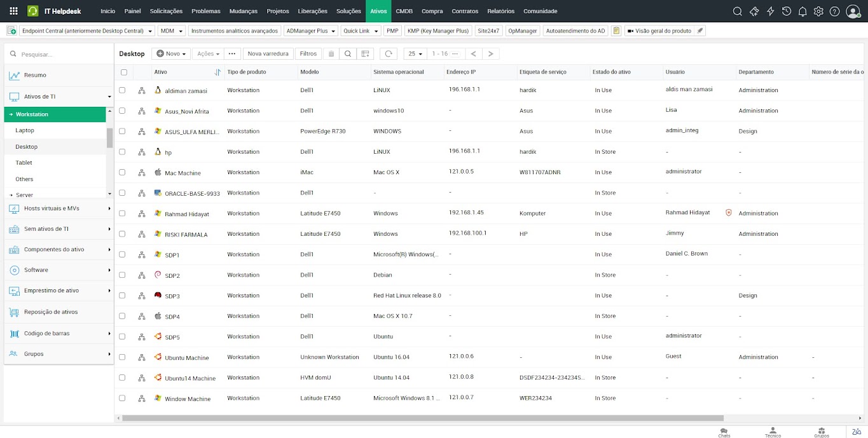
Task: Open global search in top bar
Action: click(738, 11)
